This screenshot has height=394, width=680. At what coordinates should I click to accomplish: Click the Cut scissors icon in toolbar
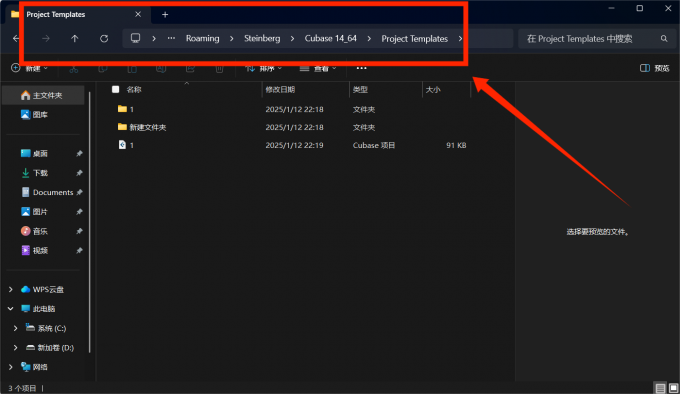pyautogui.click(x=74, y=68)
